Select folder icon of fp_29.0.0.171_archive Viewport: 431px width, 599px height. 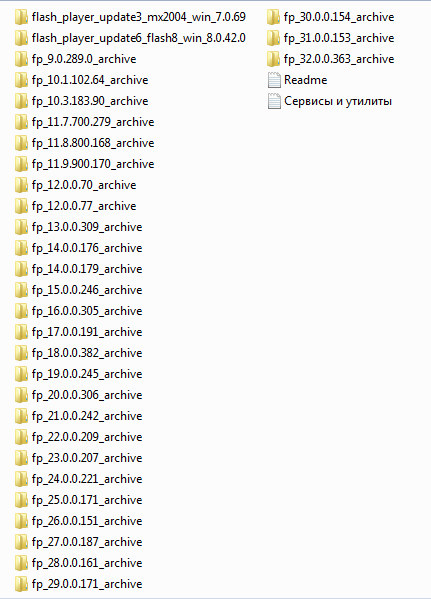(x=21, y=584)
